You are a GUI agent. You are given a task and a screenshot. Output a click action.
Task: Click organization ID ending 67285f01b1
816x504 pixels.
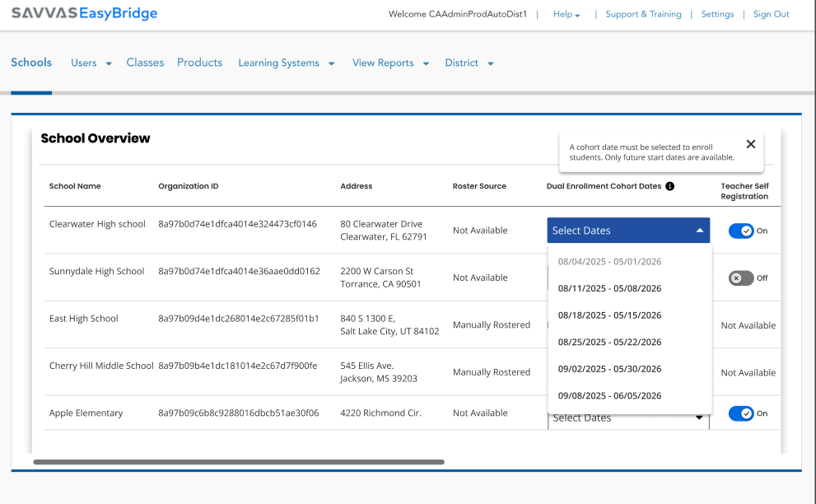click(238, 319)
